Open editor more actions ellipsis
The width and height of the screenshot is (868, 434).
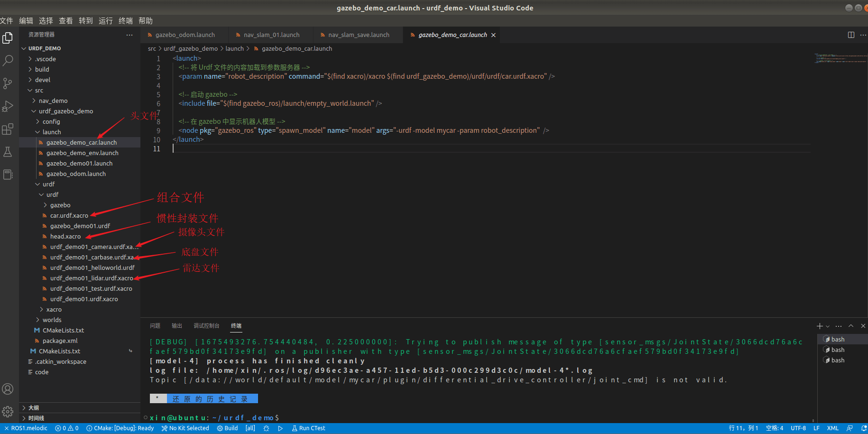click(x=863, y=35)
